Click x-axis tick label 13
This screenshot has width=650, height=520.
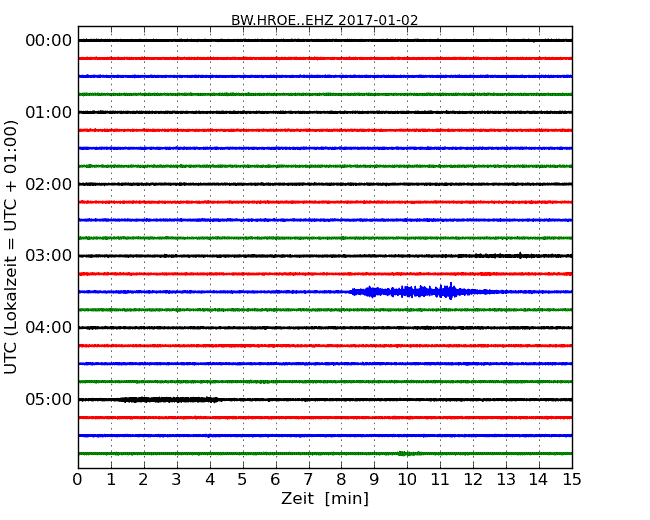(x=506, y=480)
